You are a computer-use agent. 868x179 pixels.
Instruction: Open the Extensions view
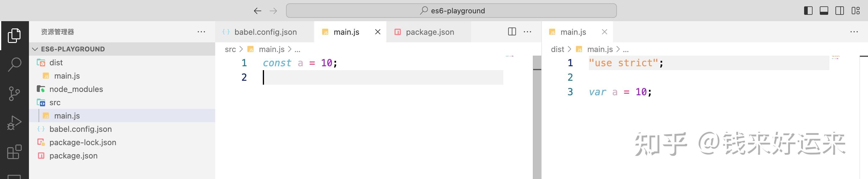click(14, 153)
